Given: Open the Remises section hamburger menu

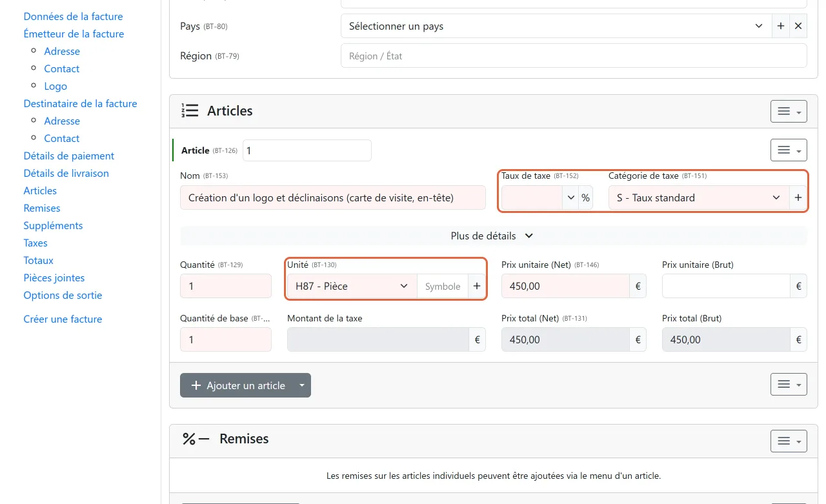Looking at the screenshot, I should [789, 441].
